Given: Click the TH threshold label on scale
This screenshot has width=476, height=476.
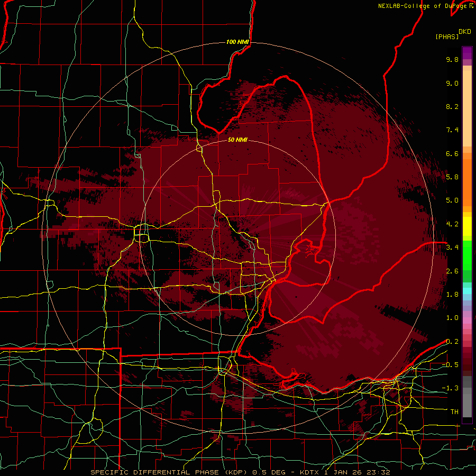Looking at the screenshot, I should pos(454,412).
